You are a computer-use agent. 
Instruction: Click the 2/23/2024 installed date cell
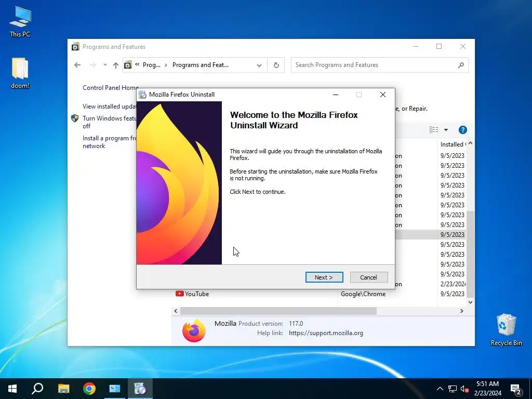(453, 284)
